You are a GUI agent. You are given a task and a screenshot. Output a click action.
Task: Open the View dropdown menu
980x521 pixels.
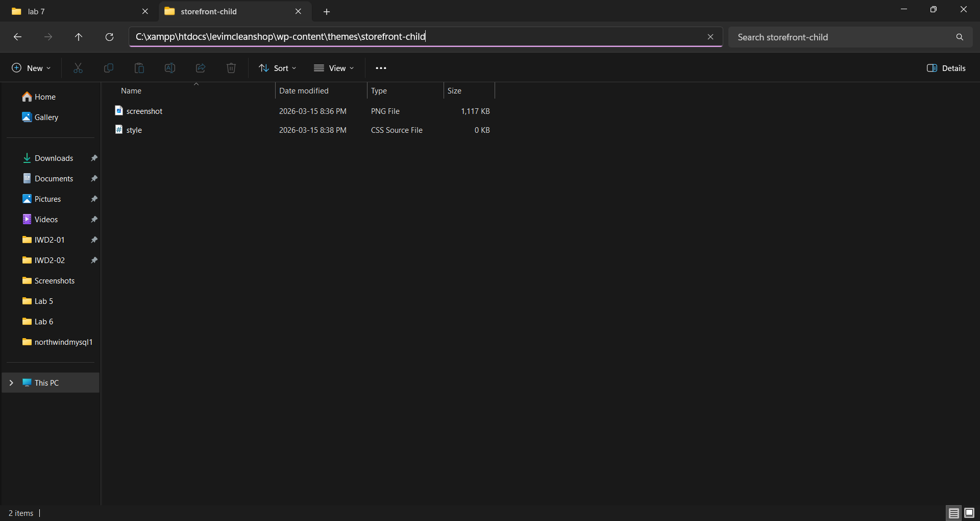pyautogui.click(x=334, y=68)
